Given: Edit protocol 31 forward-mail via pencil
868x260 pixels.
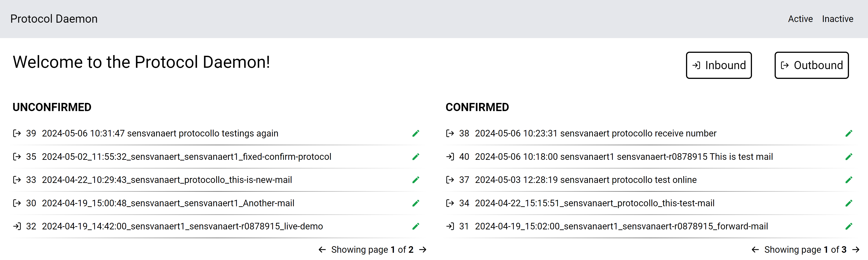Looking at the screenshot, I should tap(849, 226).
